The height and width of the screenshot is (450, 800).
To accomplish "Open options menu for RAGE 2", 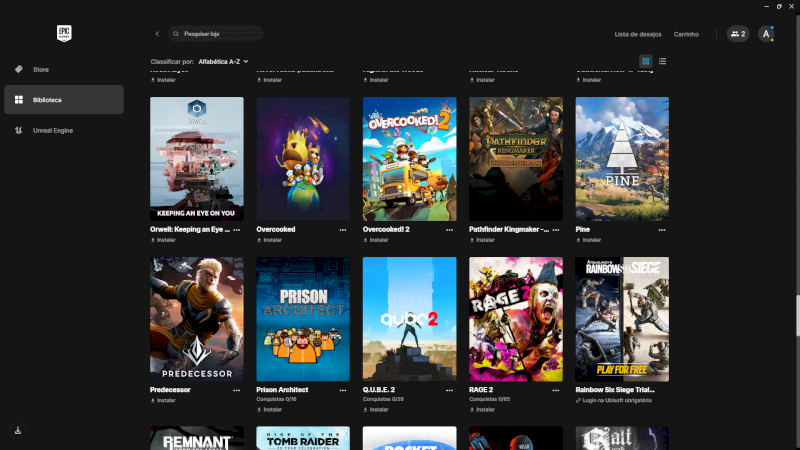I will 556,390.
